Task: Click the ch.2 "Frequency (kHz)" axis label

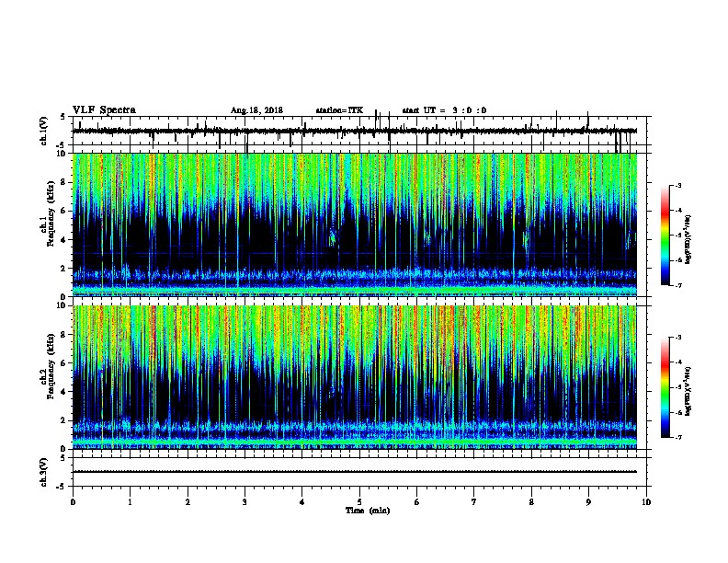Action: coord(51,366)
